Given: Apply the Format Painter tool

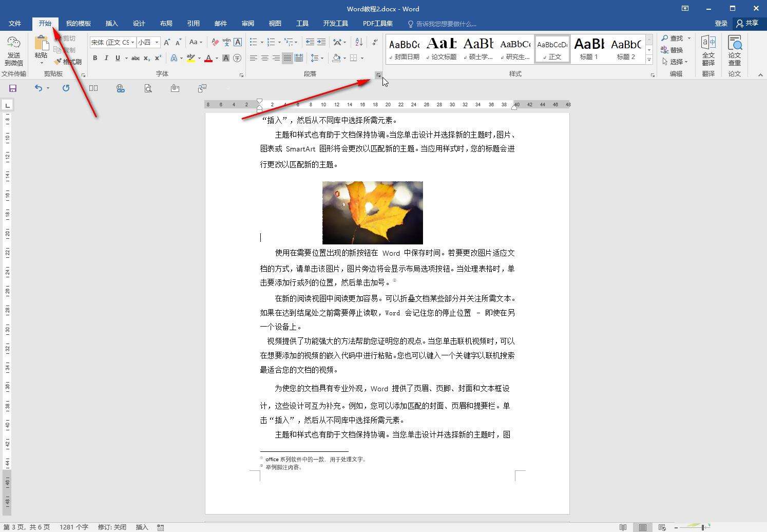Looking at the screenshot, I should point(68,62).
